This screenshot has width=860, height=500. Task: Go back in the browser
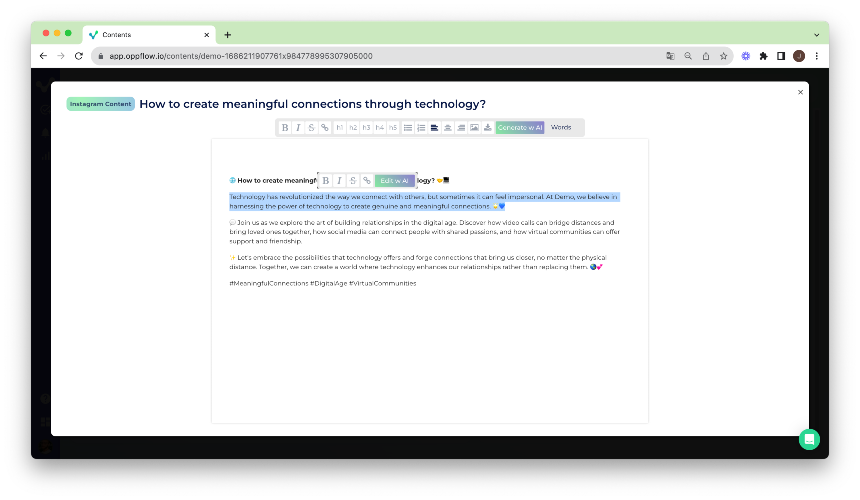(x=43, y=56)
